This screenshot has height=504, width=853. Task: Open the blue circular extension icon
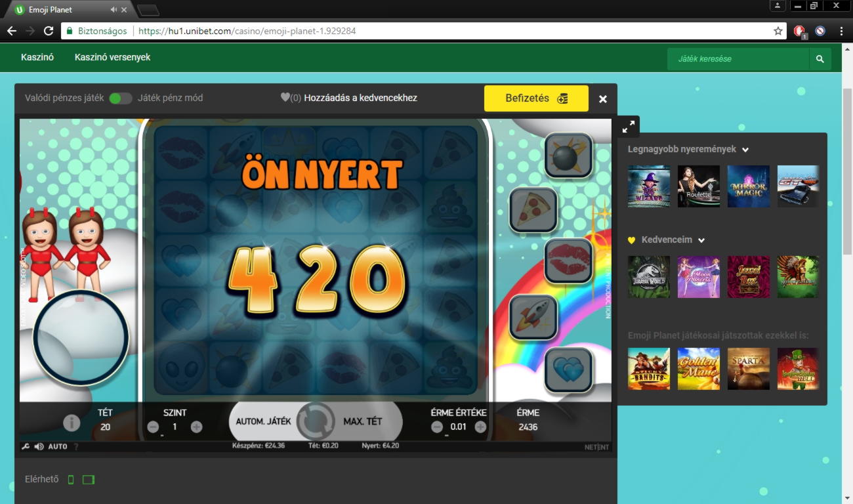click(820, 31)
